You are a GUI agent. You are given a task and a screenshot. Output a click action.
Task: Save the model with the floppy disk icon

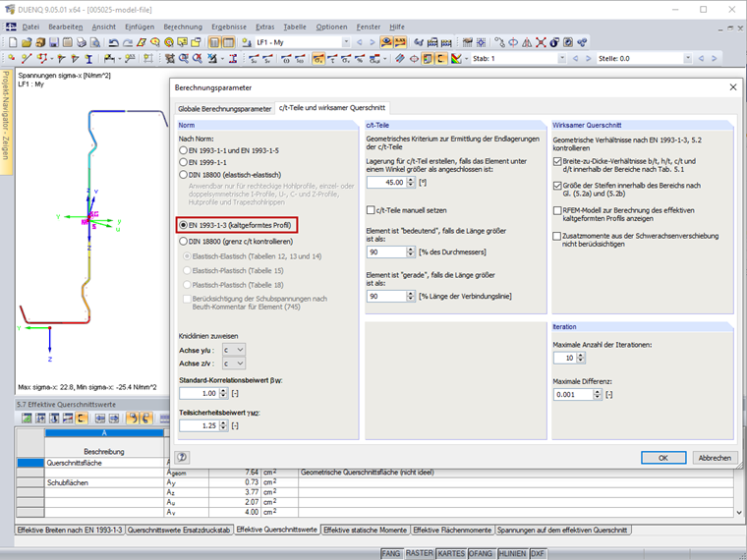point(54,42)
